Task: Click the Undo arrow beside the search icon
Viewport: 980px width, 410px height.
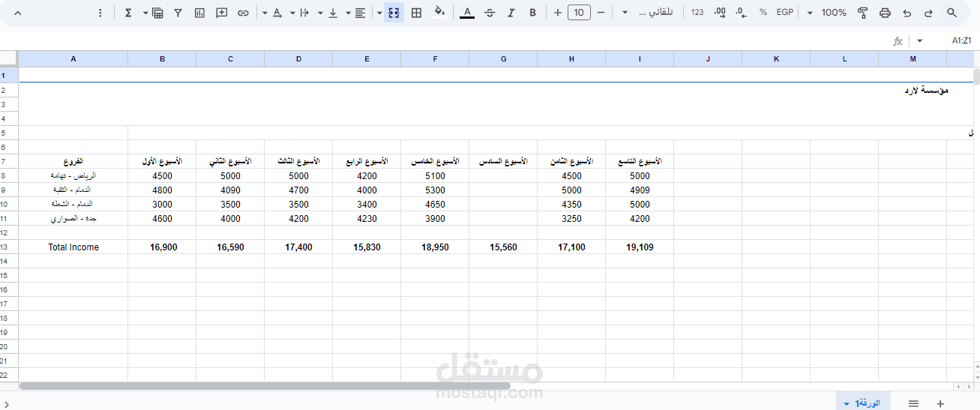Action: 907,13
